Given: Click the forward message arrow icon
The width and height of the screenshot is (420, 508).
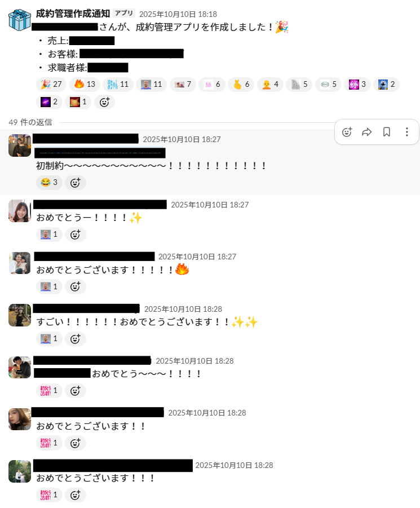Looking at the screenshot, I should click(x=366, y=132).
